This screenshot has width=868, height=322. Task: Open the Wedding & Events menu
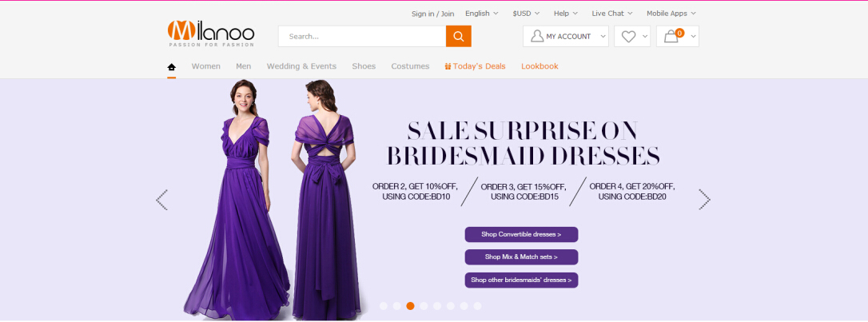301,66
